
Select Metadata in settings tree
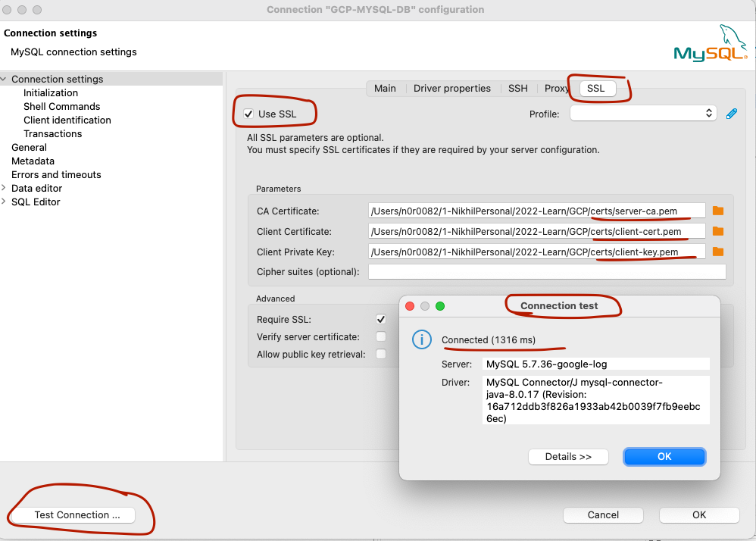click(x=33, y=161)
